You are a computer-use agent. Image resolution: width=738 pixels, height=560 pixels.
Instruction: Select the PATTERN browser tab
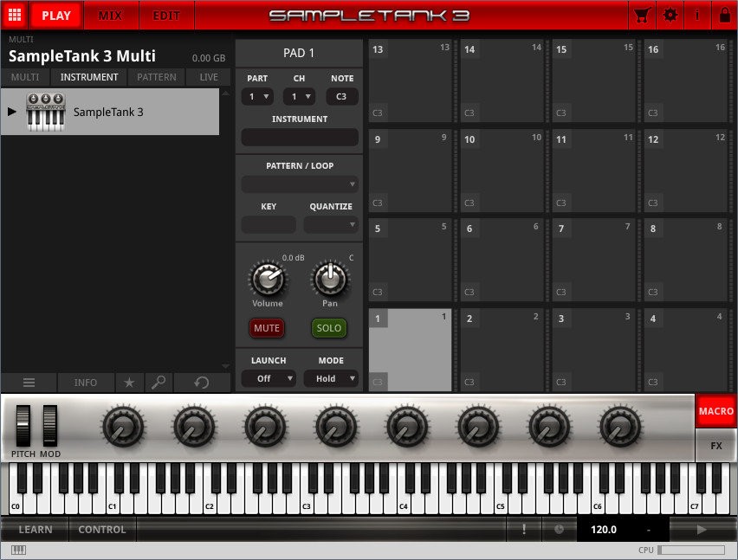coord(157,77)
